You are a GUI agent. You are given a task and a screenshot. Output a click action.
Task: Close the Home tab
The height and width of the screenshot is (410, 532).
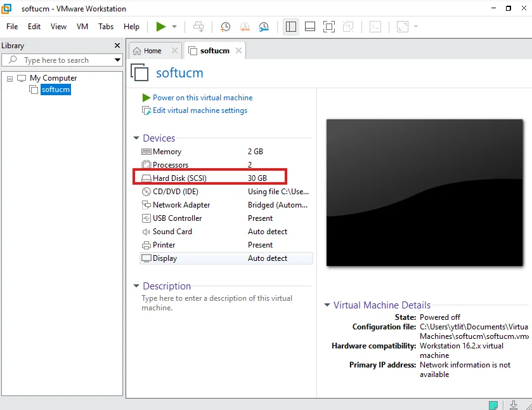click(x=174, y=51)
